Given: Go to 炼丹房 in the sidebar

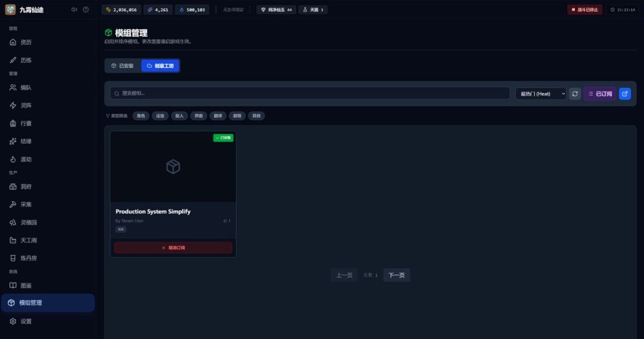Looking at the screenshot, I should click(x=29, y=258).
